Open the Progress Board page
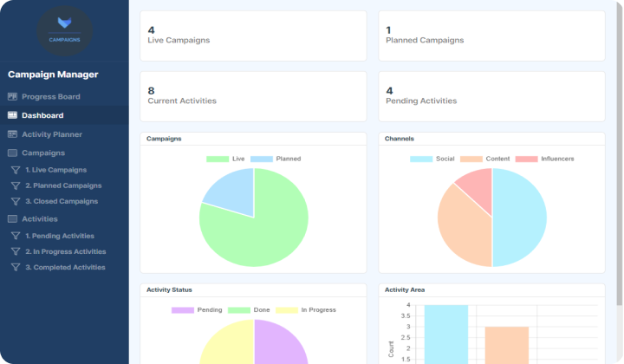Screen dimensions: 624x364 pyautogui.click(x=51, y=97)
